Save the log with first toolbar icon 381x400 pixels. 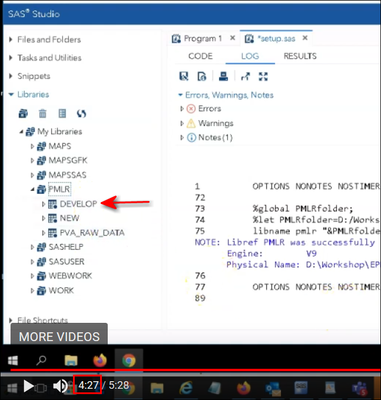(x=184, y=76)
